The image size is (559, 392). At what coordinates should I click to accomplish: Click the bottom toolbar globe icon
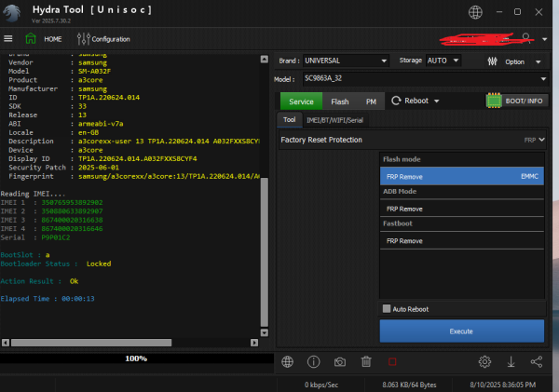point(287,362)
